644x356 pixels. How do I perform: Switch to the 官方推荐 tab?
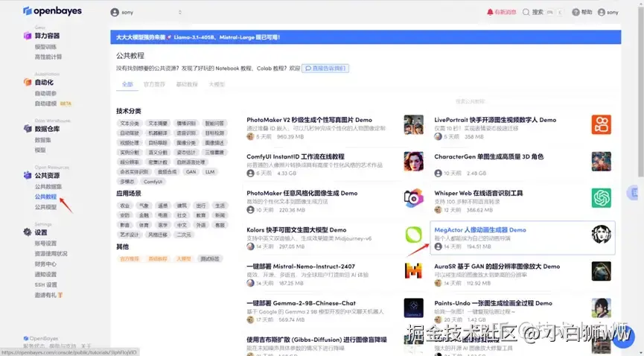click(154, 84)
